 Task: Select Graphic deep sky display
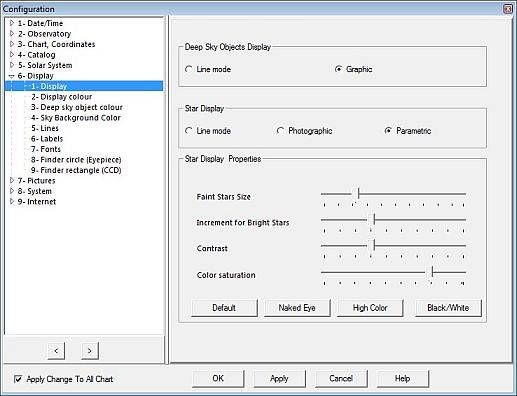(x=338, y=69)
